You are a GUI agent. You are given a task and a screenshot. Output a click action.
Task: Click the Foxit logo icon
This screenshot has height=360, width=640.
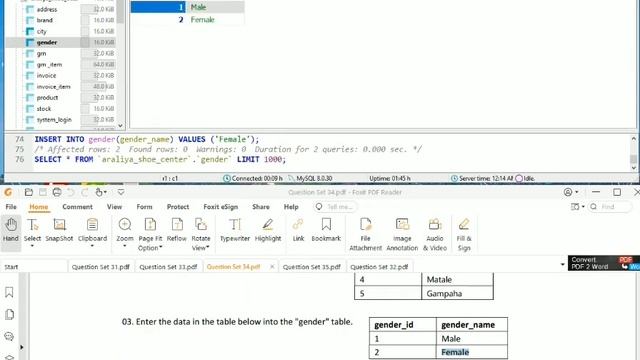pos(8,192)
